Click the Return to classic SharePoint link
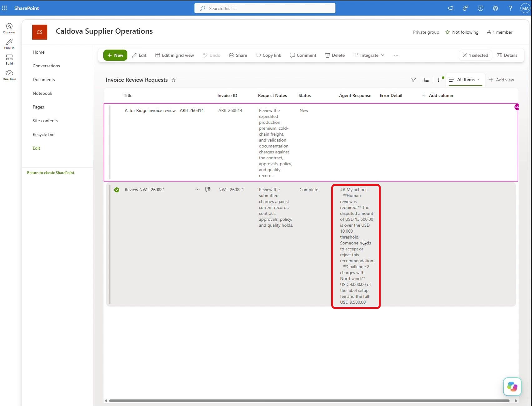 51,173
